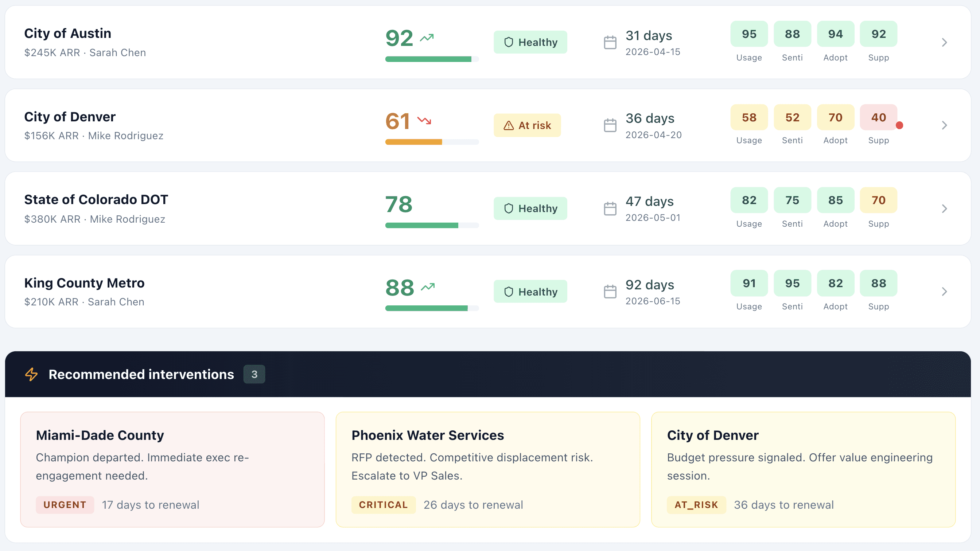Click the CRITICAL tag on the Phoenix card
The image size is (980, 551).
383,505
